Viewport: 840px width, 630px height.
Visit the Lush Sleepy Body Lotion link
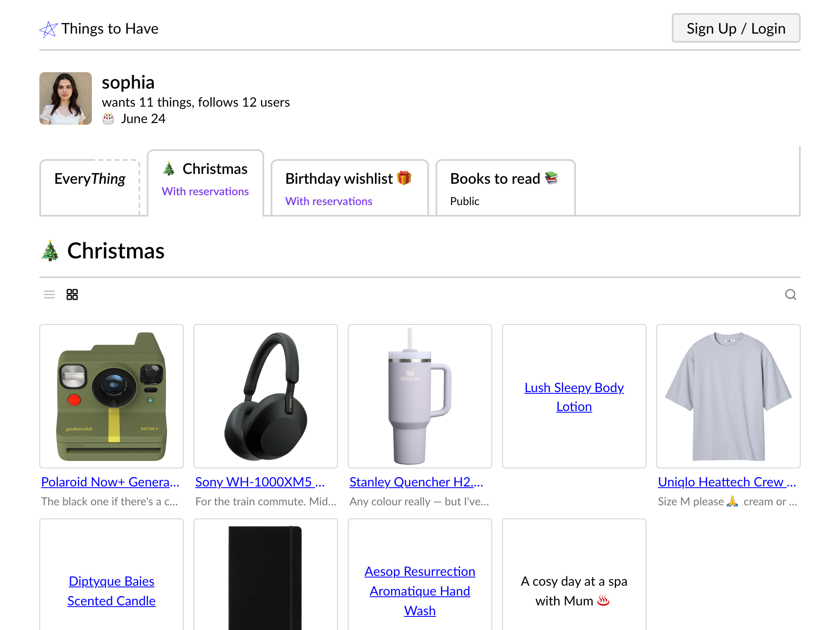click(x=574, y=397)
